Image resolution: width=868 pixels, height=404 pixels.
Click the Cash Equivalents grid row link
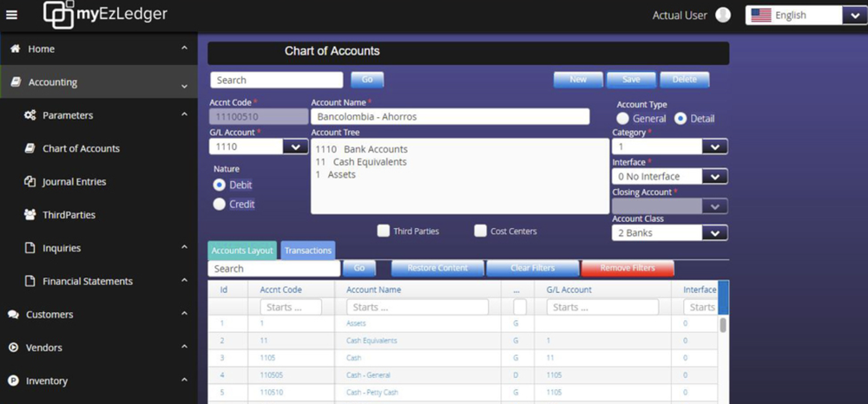click(372, 341)
